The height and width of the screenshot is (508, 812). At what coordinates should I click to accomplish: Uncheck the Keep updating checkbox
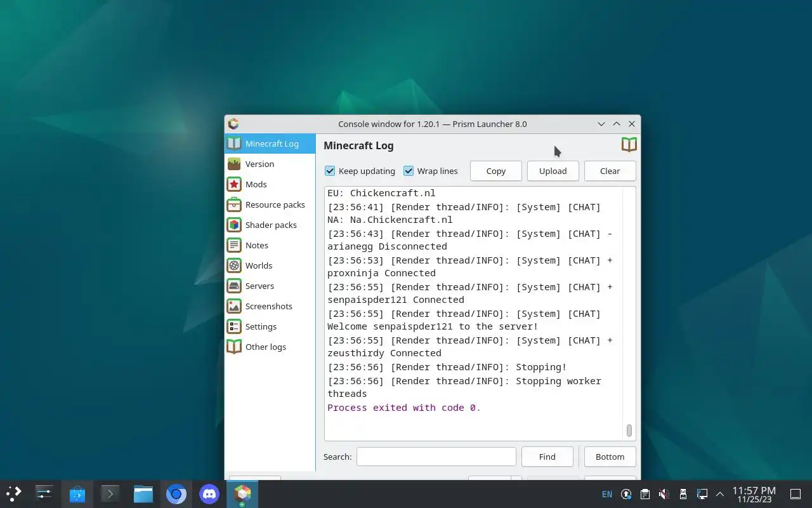point(330,171)
